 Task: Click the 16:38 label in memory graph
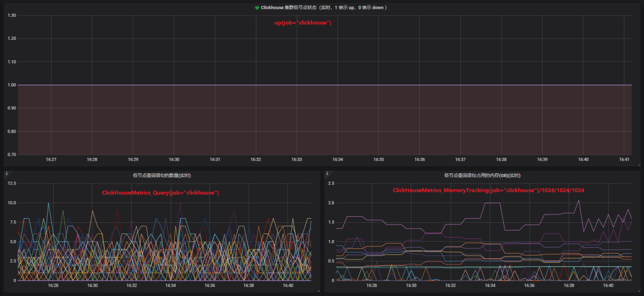[569, 285]
